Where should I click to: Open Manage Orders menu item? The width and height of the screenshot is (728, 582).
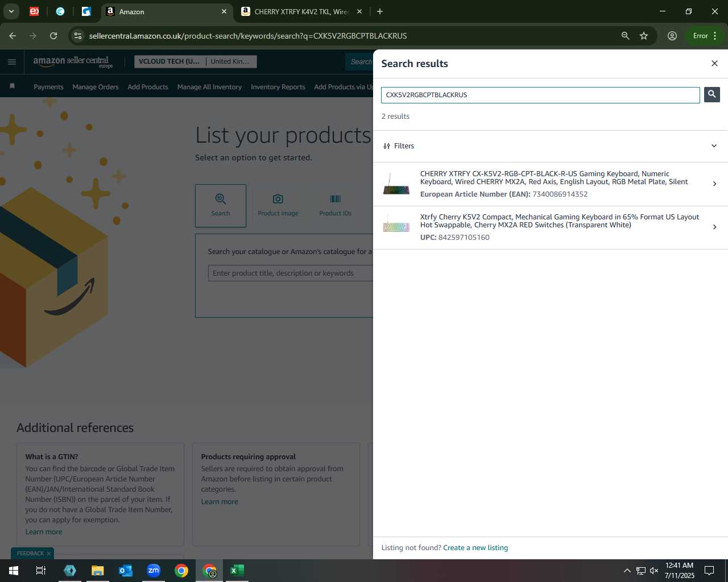(x=96, y=87)
